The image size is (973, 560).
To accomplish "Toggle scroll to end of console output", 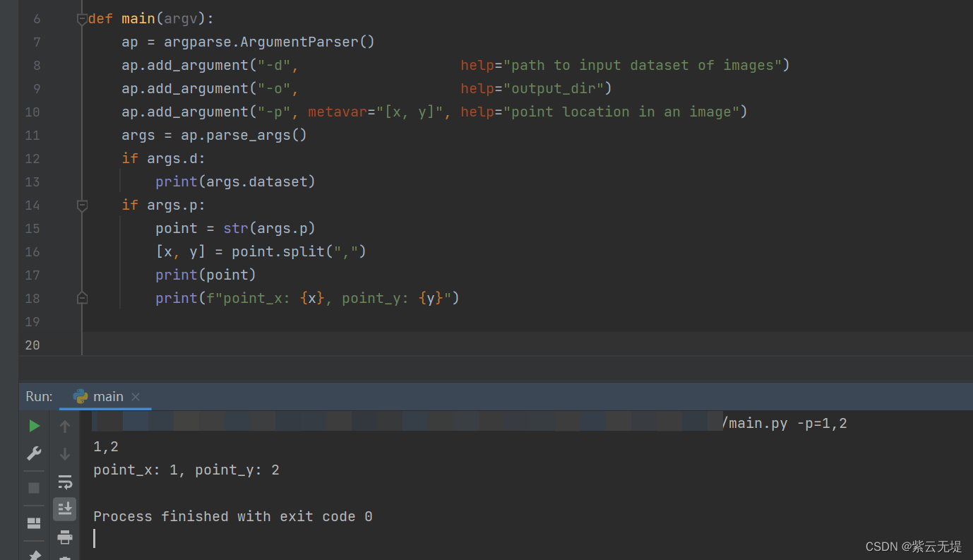I will click(x=65, y=508).
